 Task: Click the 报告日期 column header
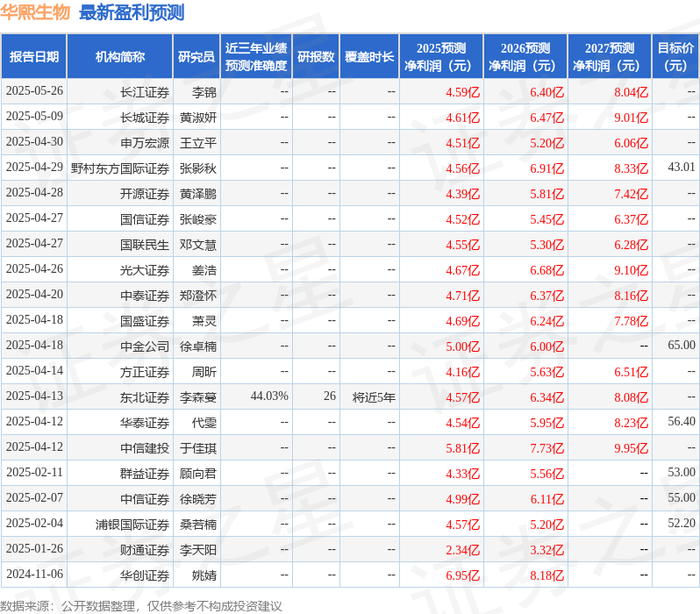[34, 57]
